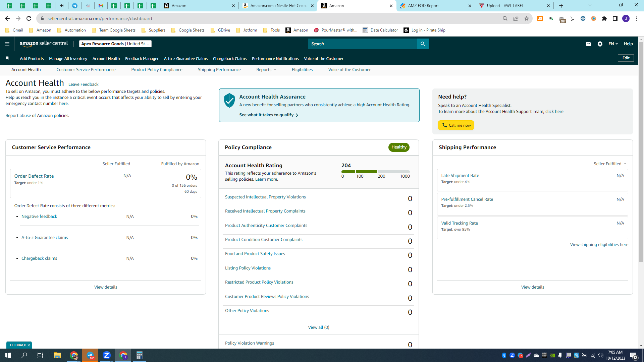The width and height of the screenshot is (644, 362).
Task: Close the FEEDBACK tab widget
Action: (29, 345)
